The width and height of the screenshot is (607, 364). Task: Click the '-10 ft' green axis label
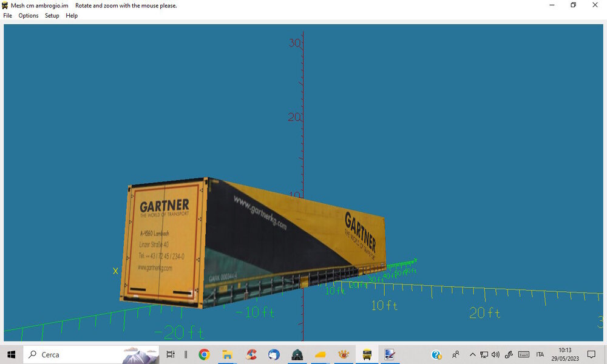(x=255, y=312)
